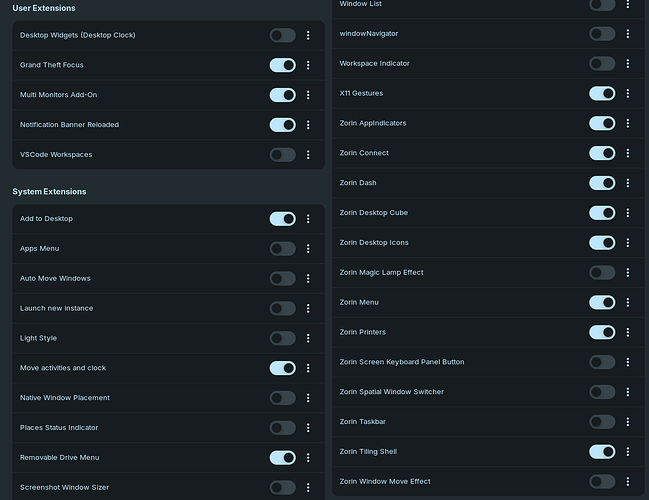Open the three-dot menu for VSCode Workspaces

(x=308, y=154)
